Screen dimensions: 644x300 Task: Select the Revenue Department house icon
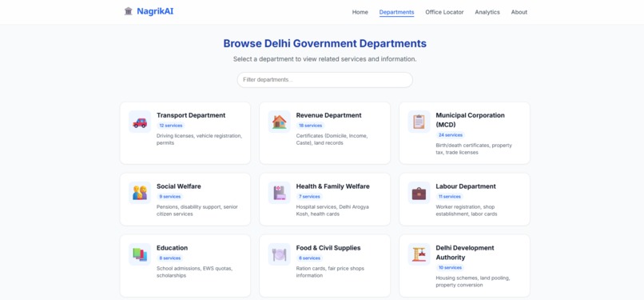[280, 122]
